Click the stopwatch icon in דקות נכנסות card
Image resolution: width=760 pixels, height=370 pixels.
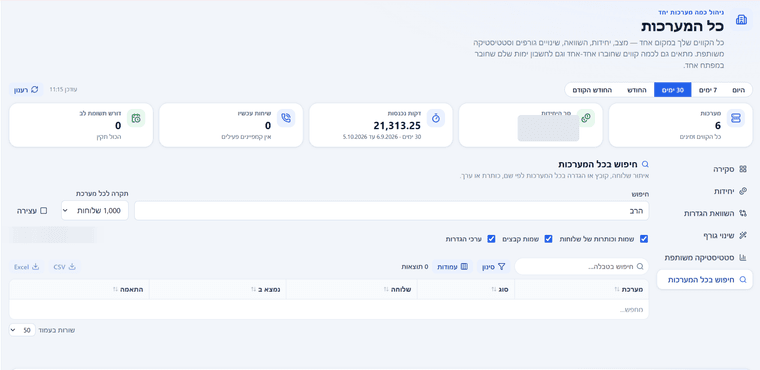click(x=436, y=119)
